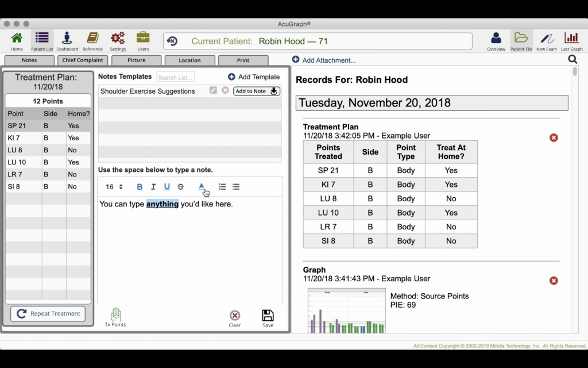Toggle strikethrough formatting
The width and height of the screenshot is (588, 368).
(x=180, y=187)
